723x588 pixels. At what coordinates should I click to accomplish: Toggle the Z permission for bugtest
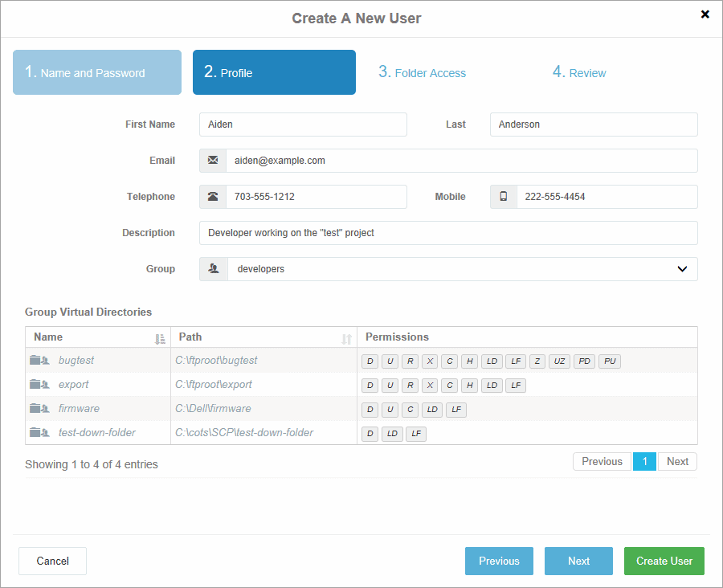point(537,361)
